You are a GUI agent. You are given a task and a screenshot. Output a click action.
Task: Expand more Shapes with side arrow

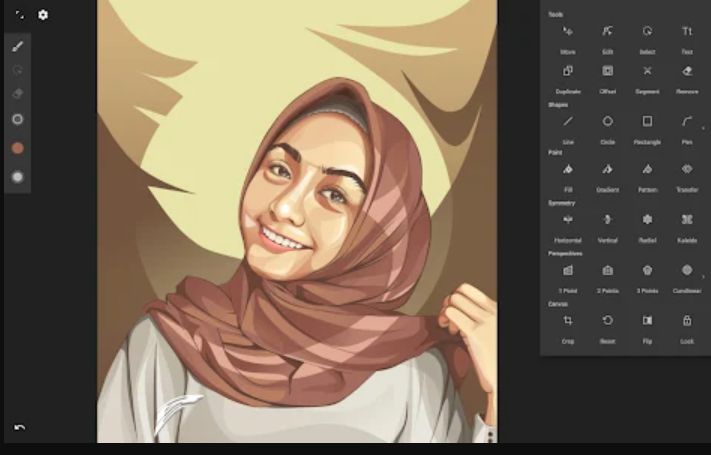703,128
